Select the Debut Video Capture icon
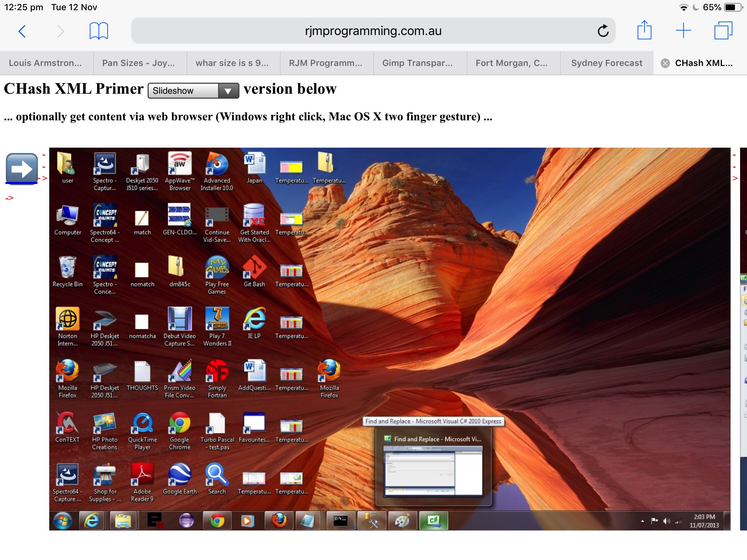Screen dimensions: 747x560 coord(179,327)
